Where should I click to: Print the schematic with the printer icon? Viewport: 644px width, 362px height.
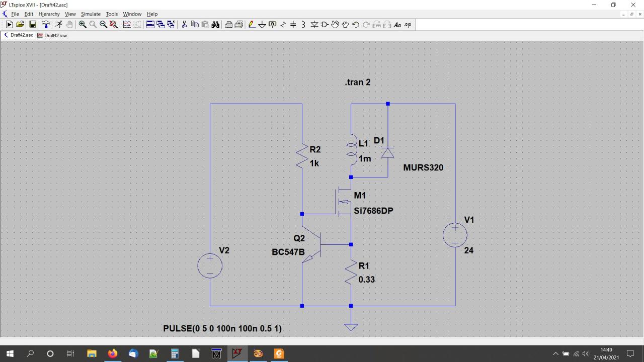(238, 25)
